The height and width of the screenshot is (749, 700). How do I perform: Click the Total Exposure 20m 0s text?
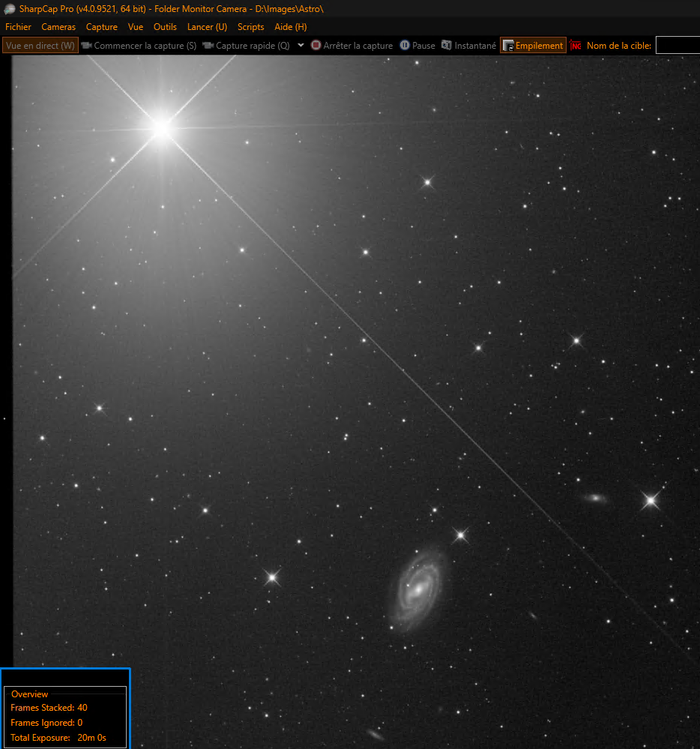click(58, 738)
